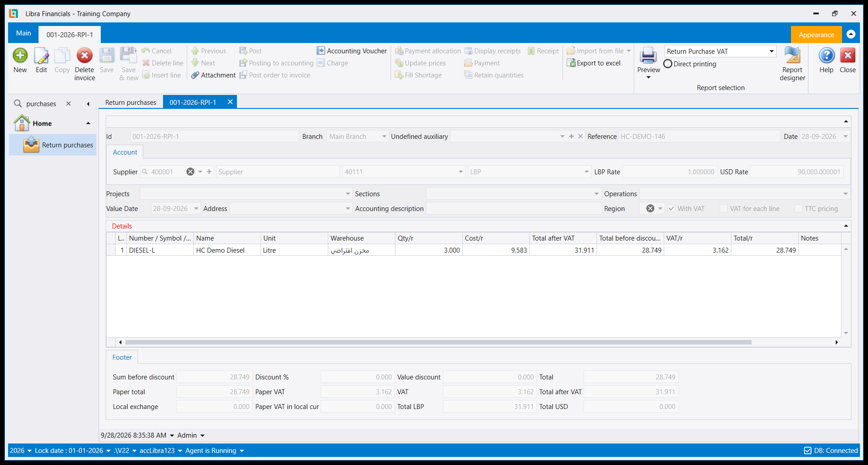Switch to the Return purchases document tab

(131, 103)
